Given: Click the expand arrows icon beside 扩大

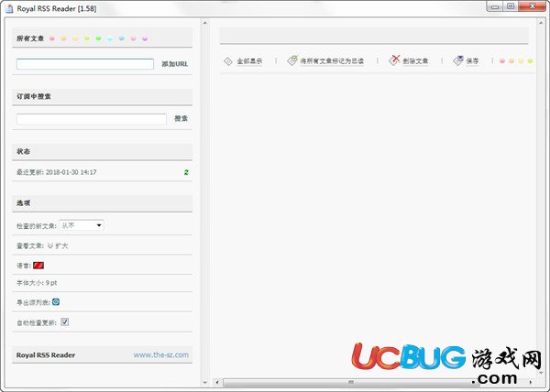Looking at the screenshot, I should coord(50,245).
